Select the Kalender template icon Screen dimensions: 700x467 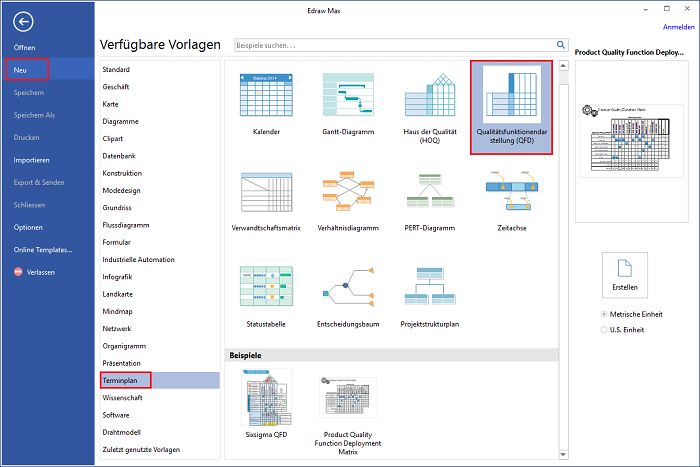point(266,95)
